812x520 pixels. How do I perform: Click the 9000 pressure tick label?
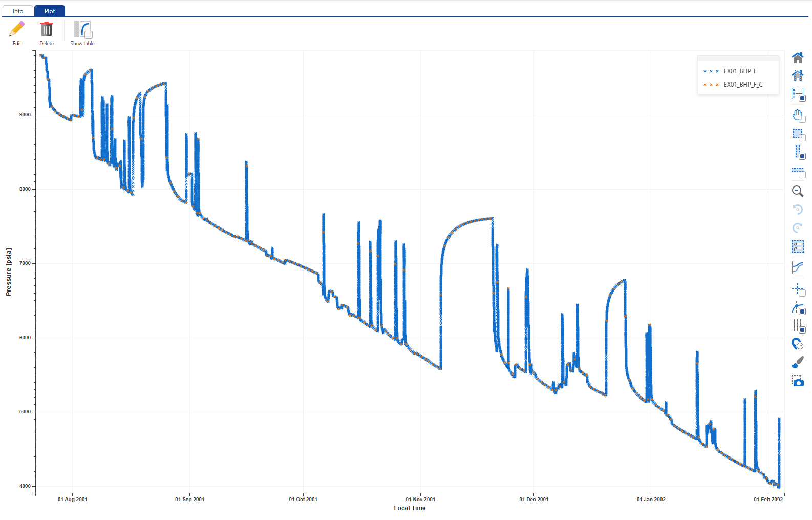25,115
